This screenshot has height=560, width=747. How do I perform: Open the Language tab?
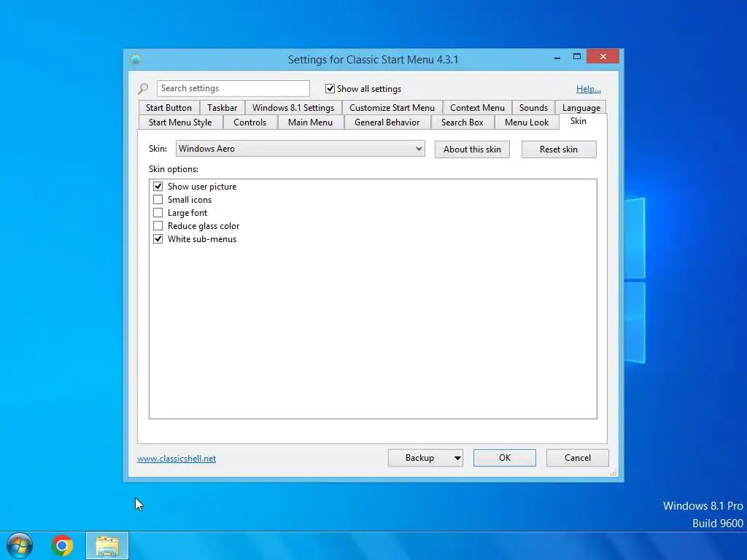click(581, 108)
